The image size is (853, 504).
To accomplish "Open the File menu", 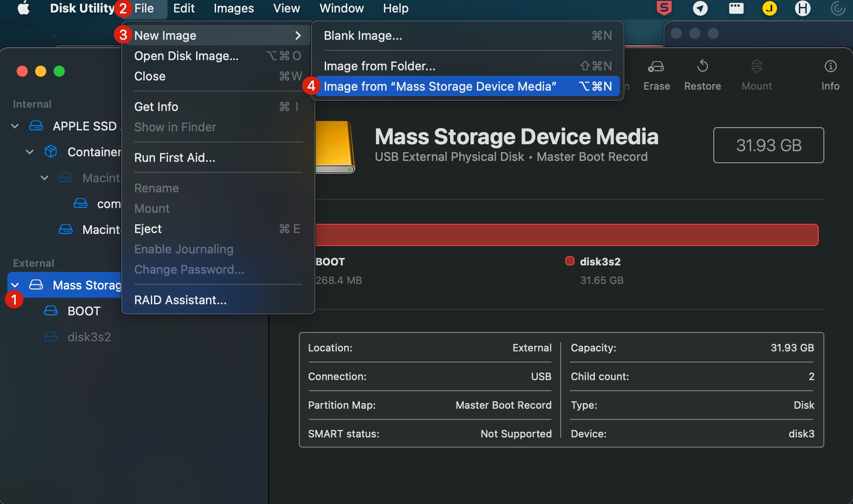I will pyautogui.click(x=144, y=8).
